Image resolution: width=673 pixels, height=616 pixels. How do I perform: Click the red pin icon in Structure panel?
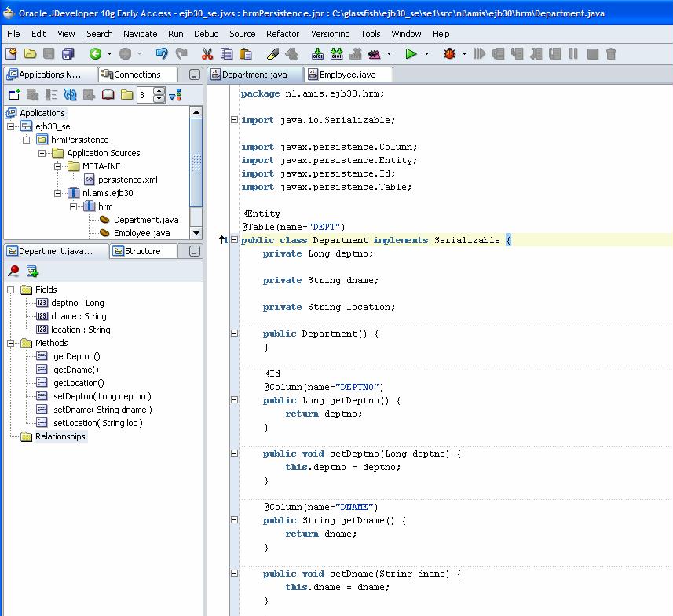coord(13,272)
